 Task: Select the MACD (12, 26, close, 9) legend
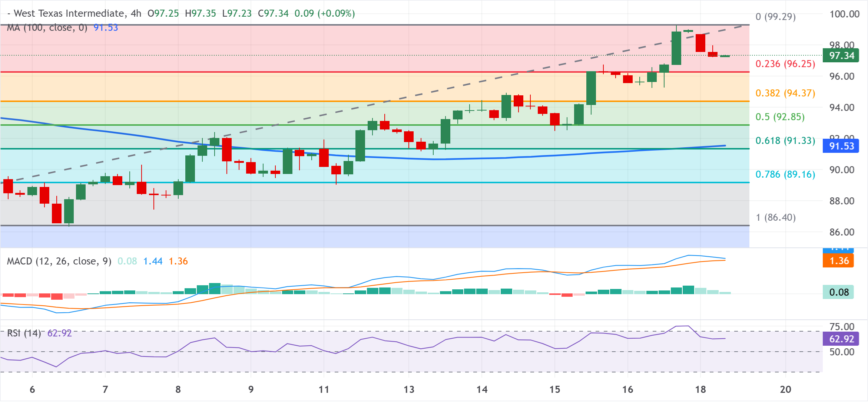pos(59,261)
